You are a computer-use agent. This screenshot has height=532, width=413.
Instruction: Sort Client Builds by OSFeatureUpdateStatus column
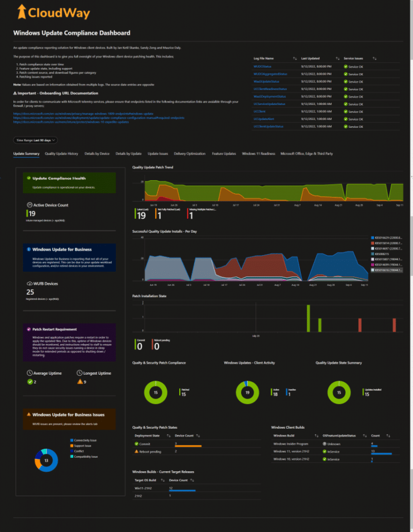[365, 435]
